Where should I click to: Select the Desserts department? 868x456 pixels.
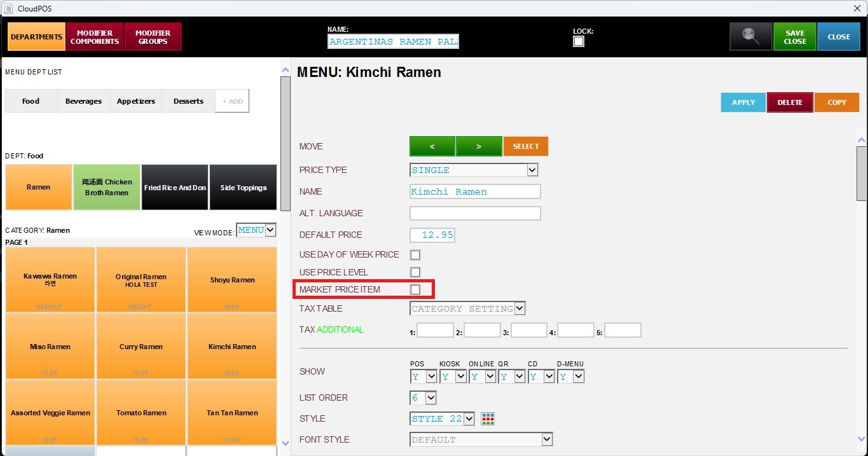[x=188, y=101]
